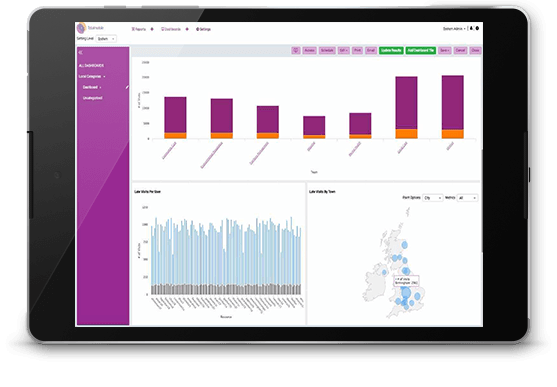Viewport: 557px width, 387px height.
Task: Open the Metrics All dropdown
Action: click(467, 198)
